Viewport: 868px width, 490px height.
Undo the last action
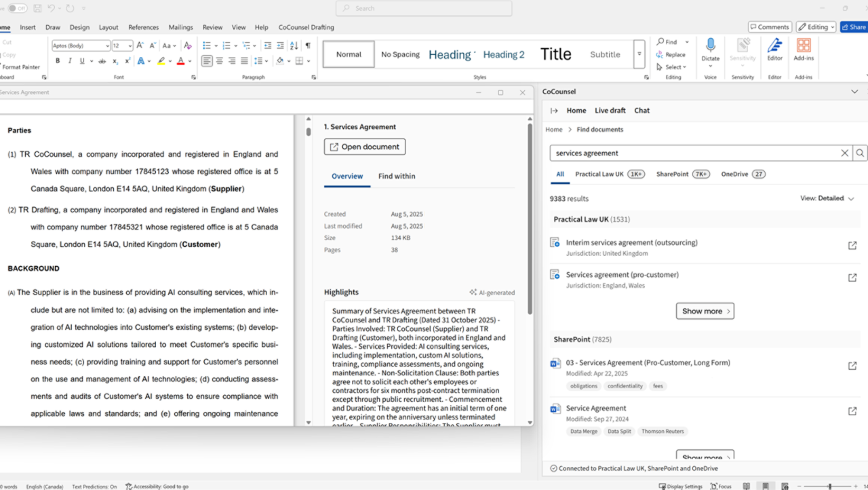tap(52, 8)
